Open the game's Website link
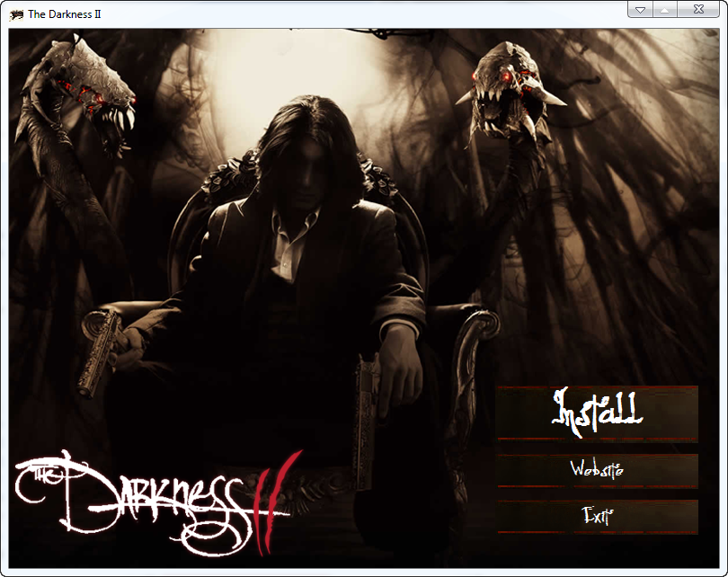This screenshot has height=577, width=728. [598, 470]
